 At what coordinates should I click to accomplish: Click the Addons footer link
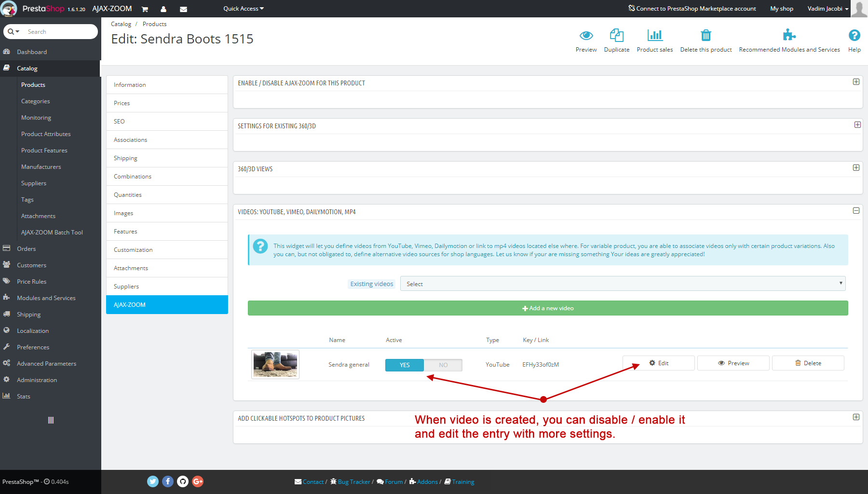point(423,482)
